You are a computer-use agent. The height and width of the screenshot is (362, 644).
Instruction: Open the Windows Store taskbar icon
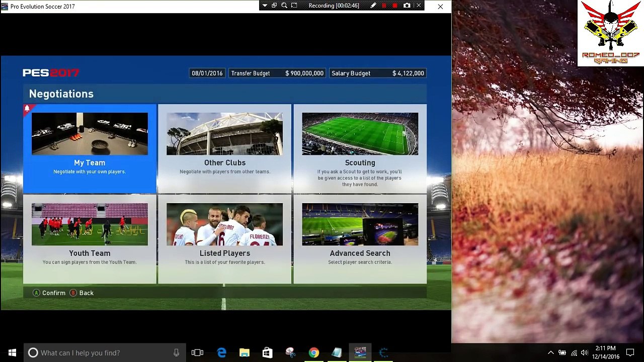tap(268, 353)
